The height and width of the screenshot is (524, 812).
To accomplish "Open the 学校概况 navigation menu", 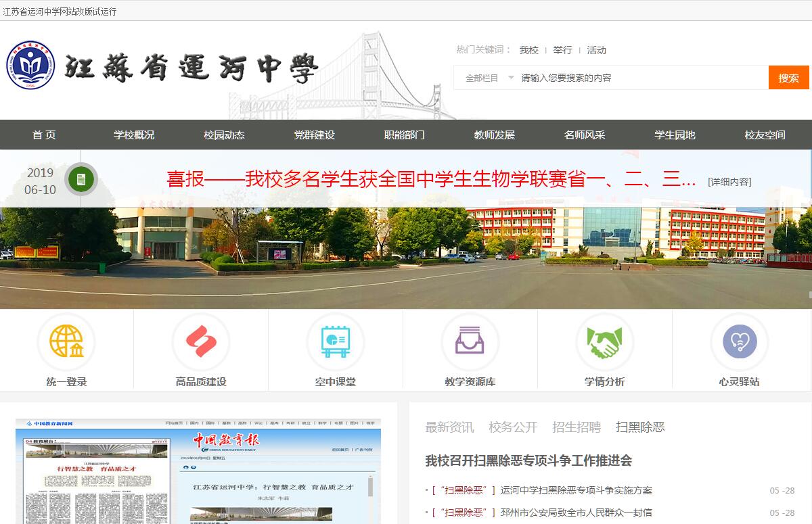I will (134, 135).
